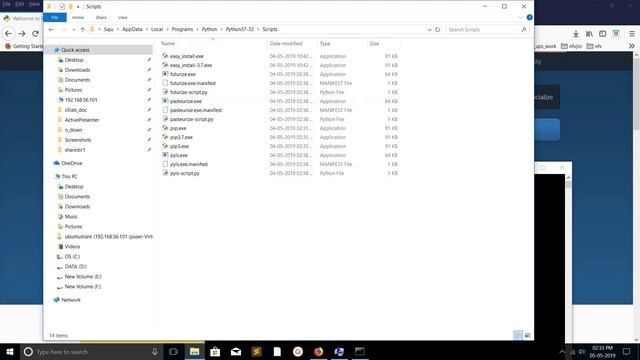
Task: Select the pyls.exe file
Action: point(179,155)
